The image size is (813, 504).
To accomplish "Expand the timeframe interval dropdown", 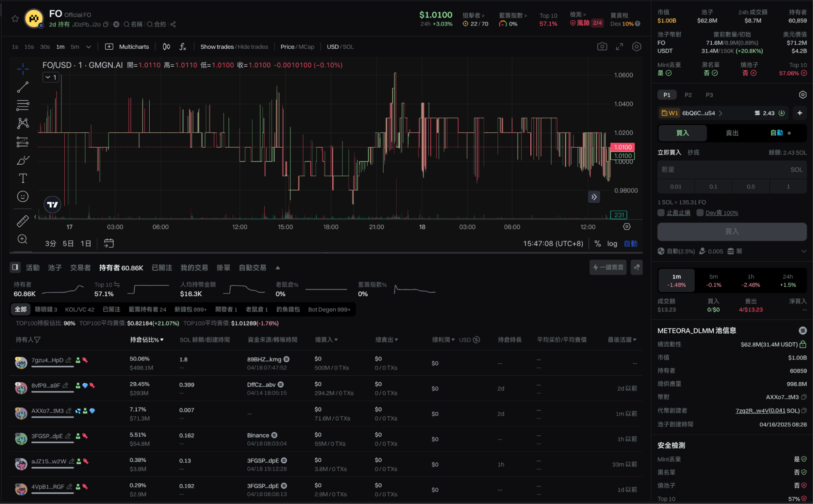I will click(x=88, y=47).
